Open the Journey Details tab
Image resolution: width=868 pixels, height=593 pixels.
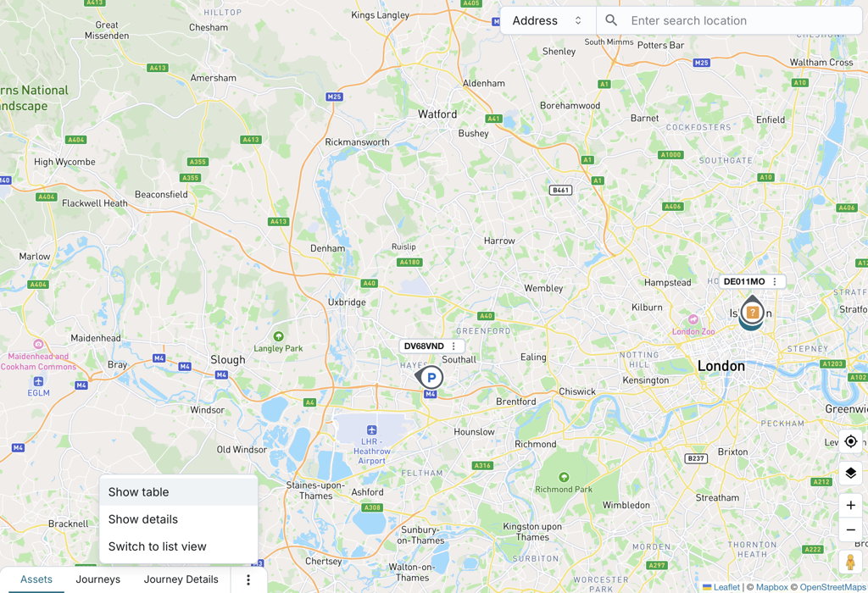(181, 579)
